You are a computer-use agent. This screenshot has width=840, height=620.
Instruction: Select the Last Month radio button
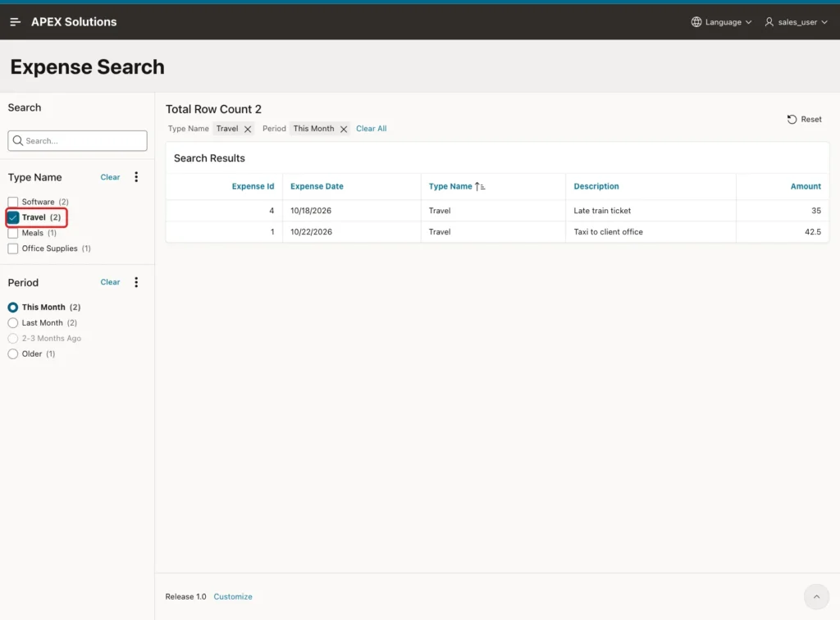pyautogui.click(x=13, y=323)
